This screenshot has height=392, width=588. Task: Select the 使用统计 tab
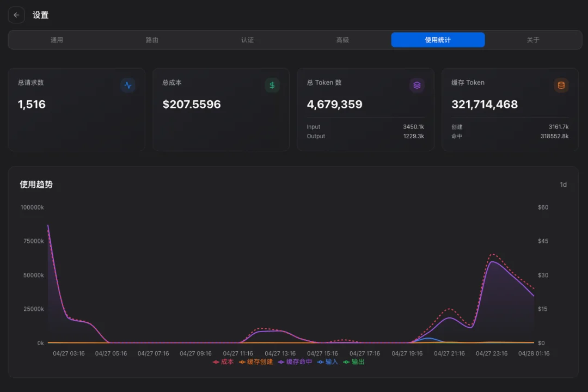[x=438, y=39]
